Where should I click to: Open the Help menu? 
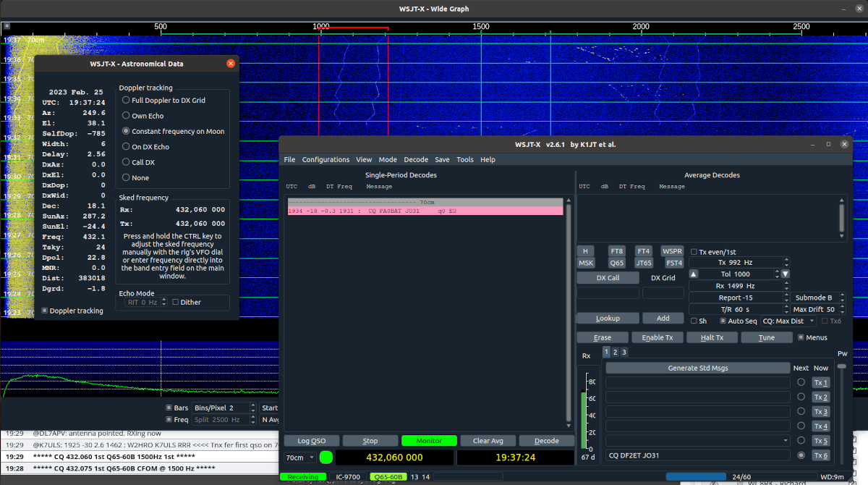coord(488,159)
